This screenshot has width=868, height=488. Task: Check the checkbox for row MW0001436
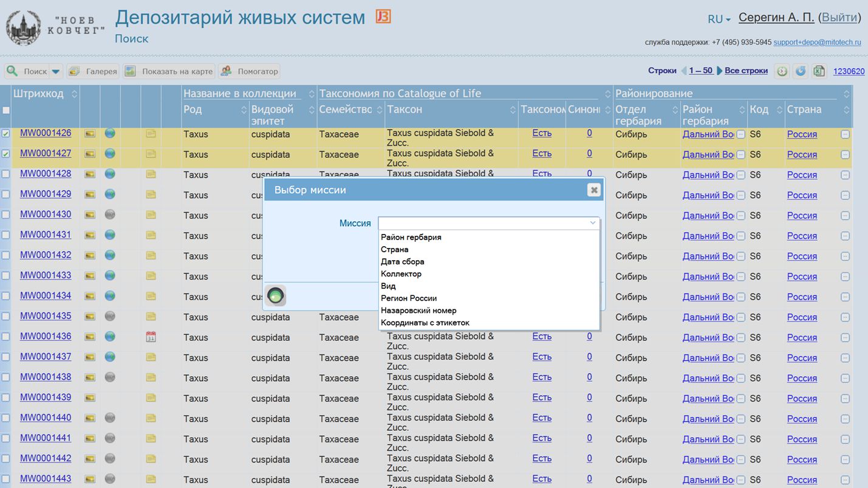click(6, 337)
